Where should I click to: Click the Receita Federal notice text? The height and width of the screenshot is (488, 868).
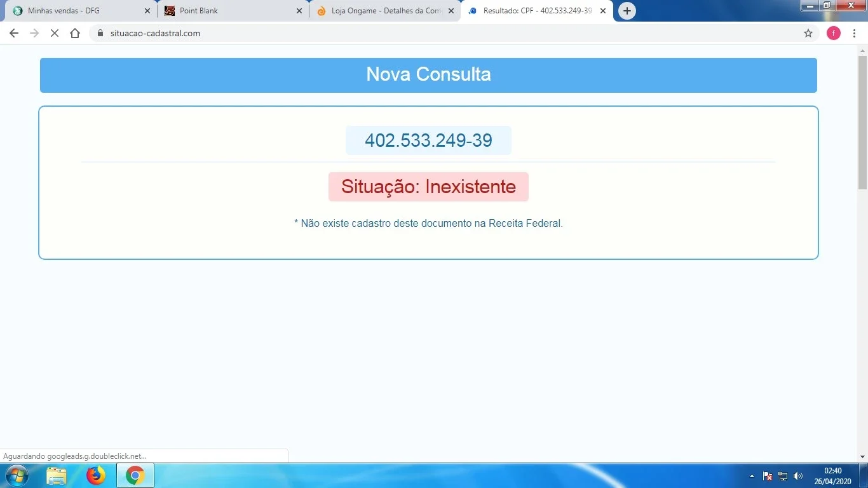pyautogui.click(x=428, y=224)
